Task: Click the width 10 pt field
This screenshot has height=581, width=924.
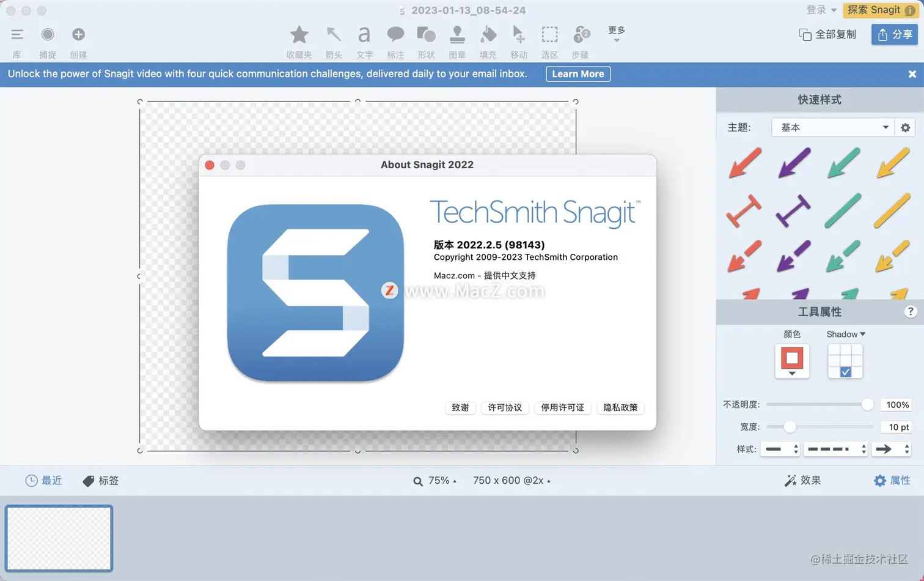Action: tap(897, 427)
